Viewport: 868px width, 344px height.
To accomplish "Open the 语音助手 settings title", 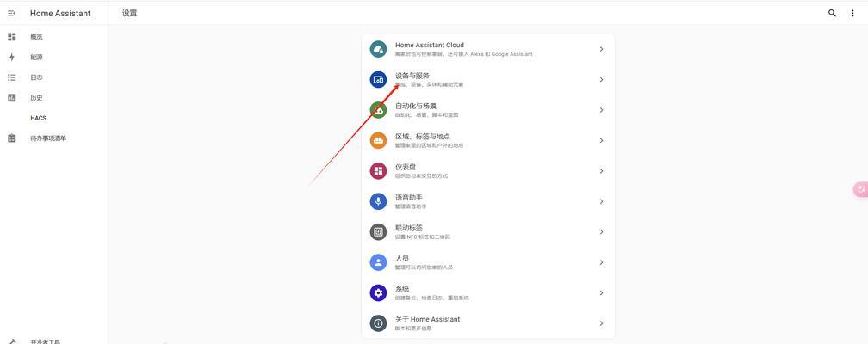I will click(409, 197).
